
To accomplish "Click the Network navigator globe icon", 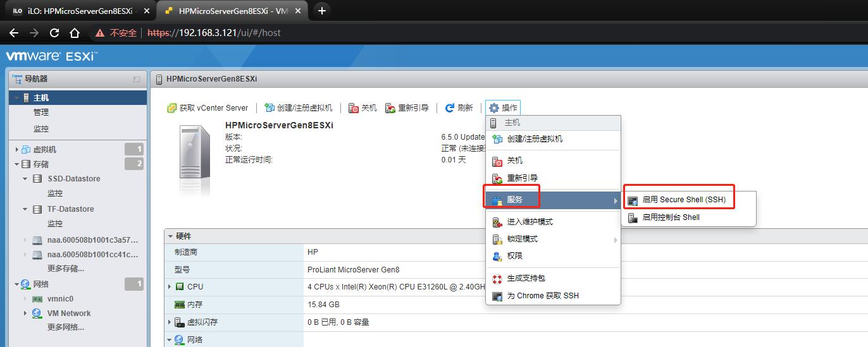I will (26, 284).
